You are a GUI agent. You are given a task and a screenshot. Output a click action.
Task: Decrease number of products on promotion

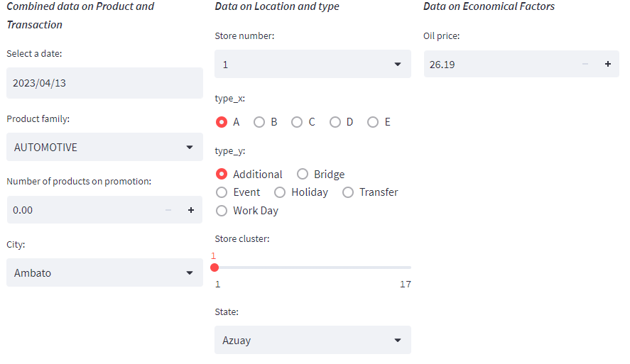(x=168, y=210)
